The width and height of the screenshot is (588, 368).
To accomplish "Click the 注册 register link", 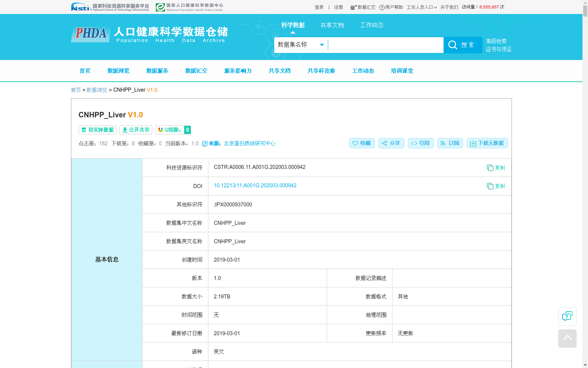I will click(x=338, y=7).
